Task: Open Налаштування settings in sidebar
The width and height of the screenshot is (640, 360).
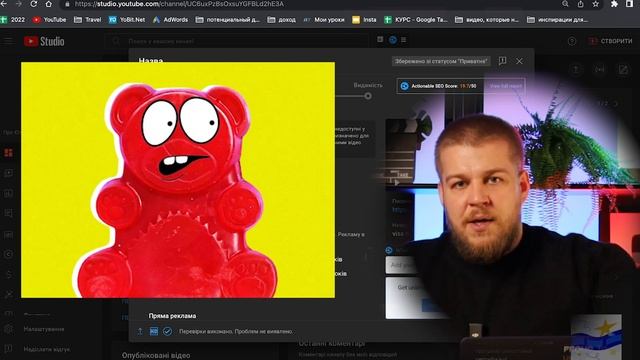Action: (44, 329)
